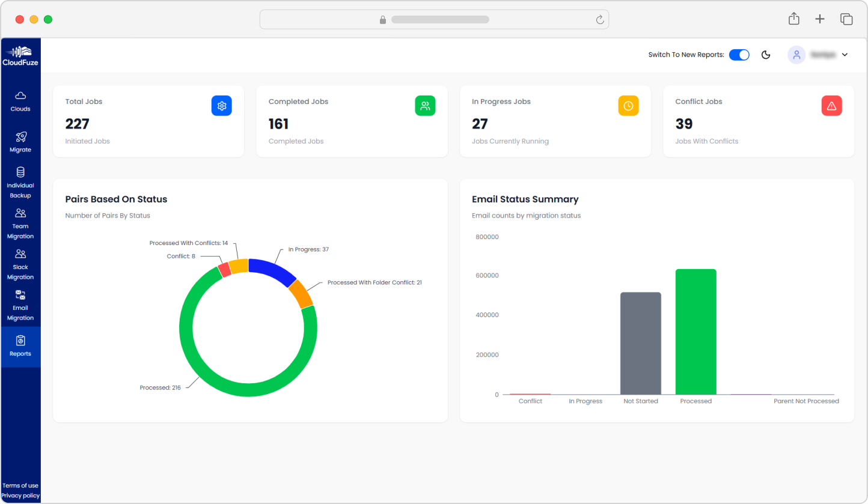Screen dimensions: 868x504
Task: Click 'Processed With Conflicts: 14' label
Action: pos(189,243)
